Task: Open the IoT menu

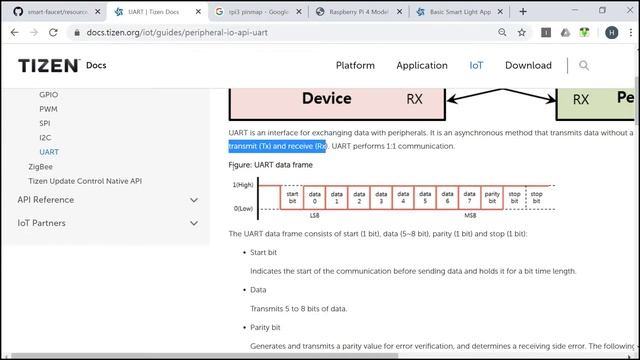Action: click(476, 65)
